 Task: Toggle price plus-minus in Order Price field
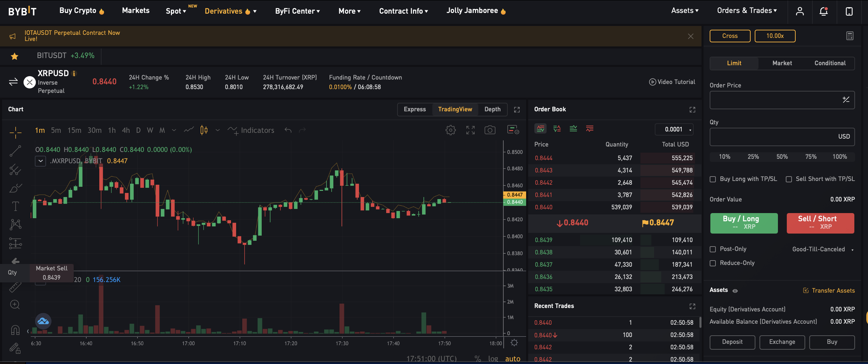coord(846,100)
